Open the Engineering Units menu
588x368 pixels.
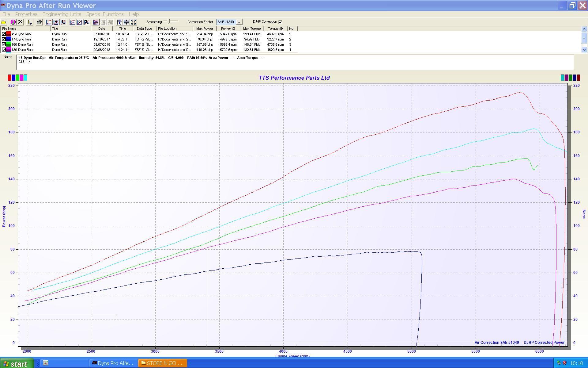(x=62, y=14)
